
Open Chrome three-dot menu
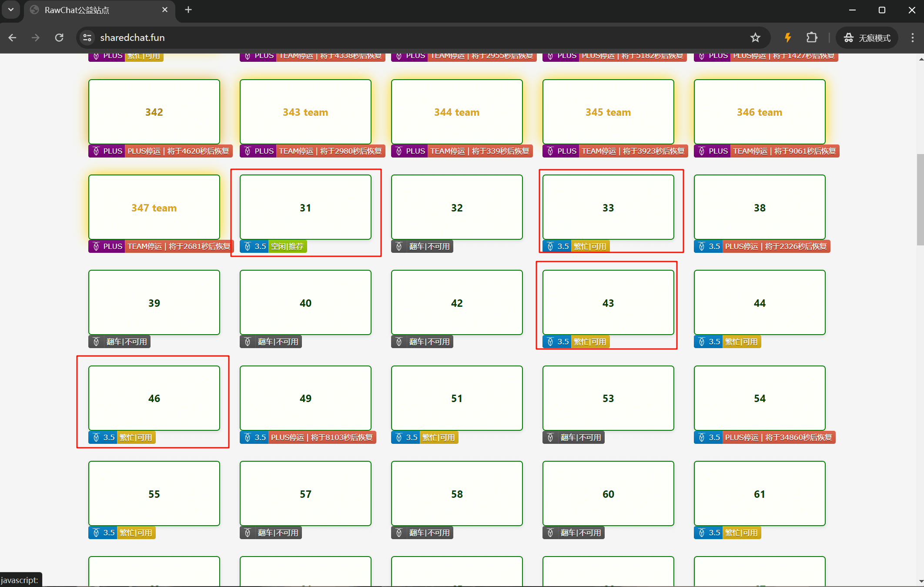[x=912, y=37]
